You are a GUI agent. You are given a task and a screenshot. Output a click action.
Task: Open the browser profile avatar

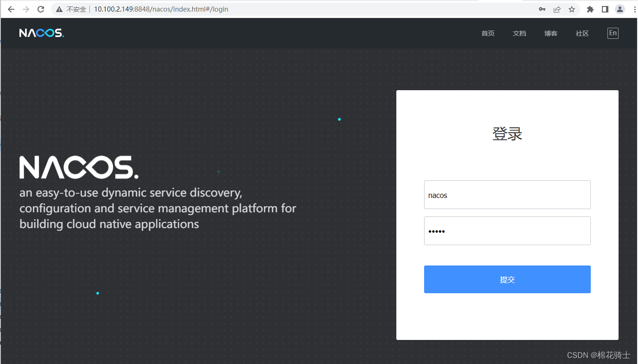[x=619, y=9]
